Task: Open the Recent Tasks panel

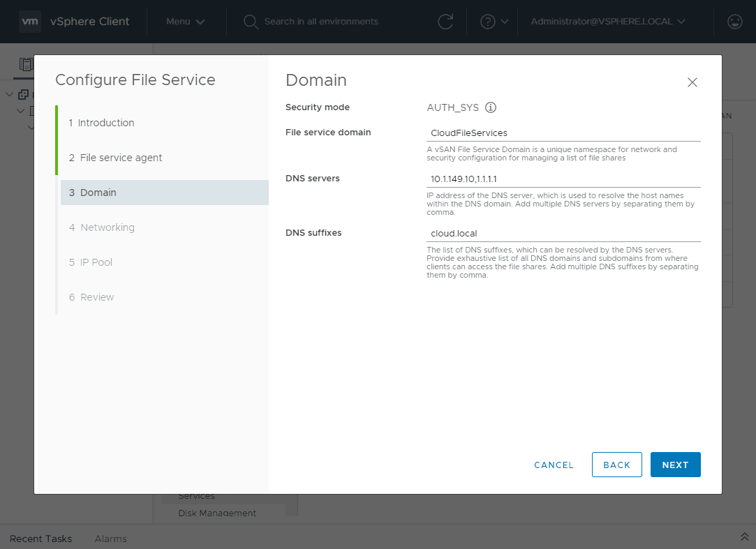Action: point(40,539)
